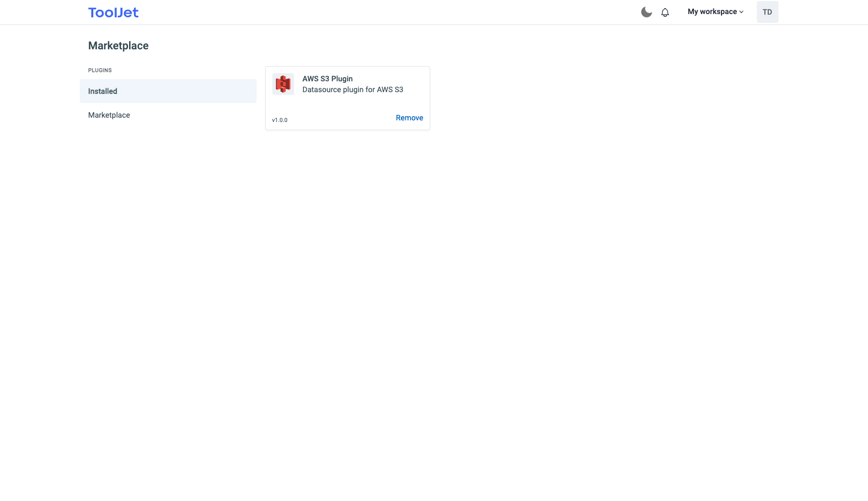
Task: Switch to the Marketplace sidebar tab
Action: coord(109,115)
